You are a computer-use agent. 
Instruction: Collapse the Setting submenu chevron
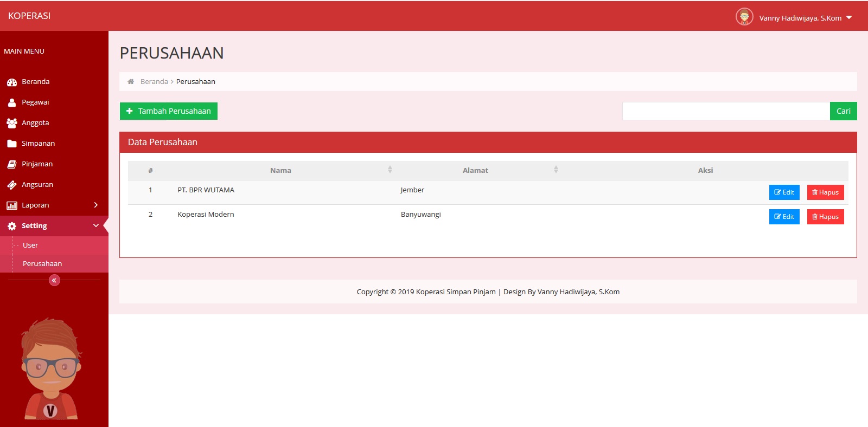pos(96,225)
